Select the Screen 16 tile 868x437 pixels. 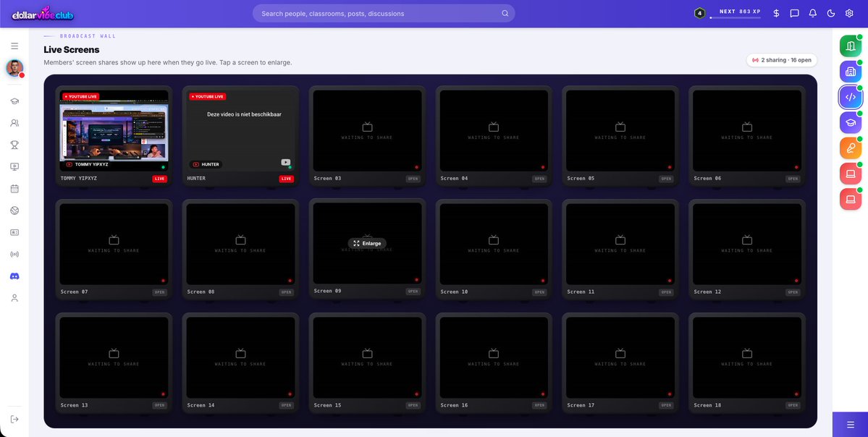494,362
